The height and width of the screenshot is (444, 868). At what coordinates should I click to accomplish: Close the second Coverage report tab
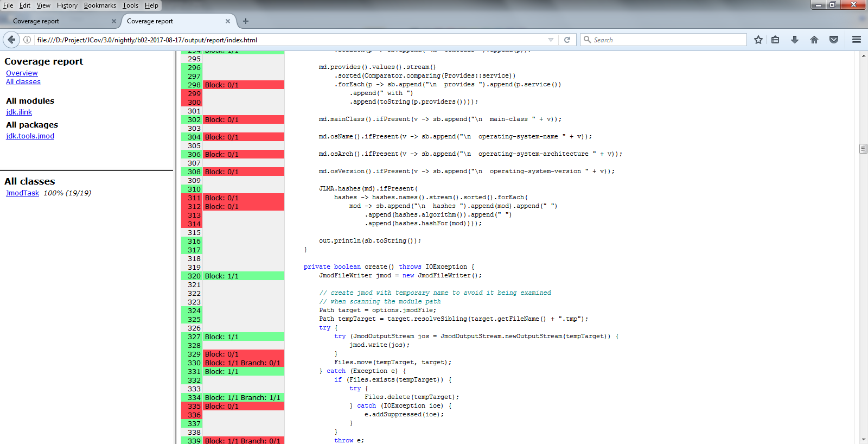228,21
